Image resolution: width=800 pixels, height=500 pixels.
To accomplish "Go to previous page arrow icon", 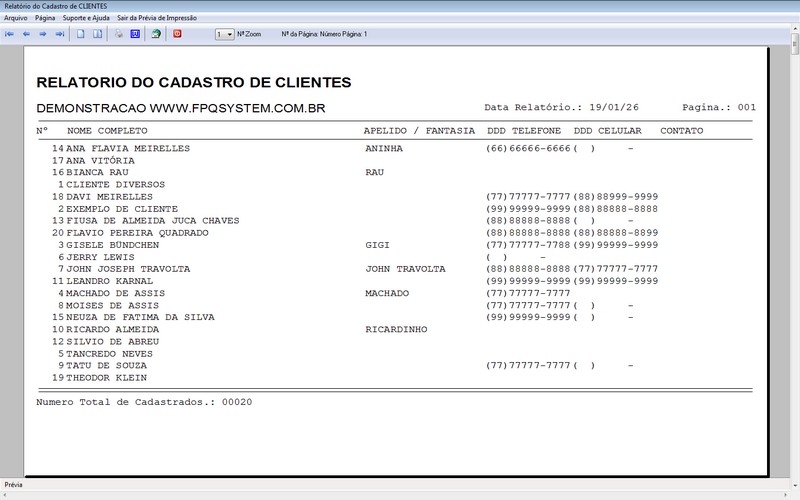I will point(26,34).
